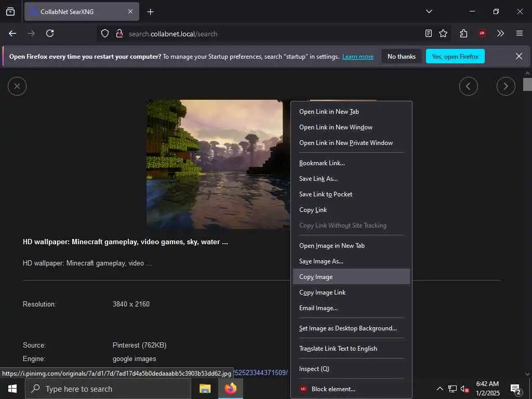Click the Firefox taskbar icon
Viewport: 532px width, 399px height.
(230, 389)
